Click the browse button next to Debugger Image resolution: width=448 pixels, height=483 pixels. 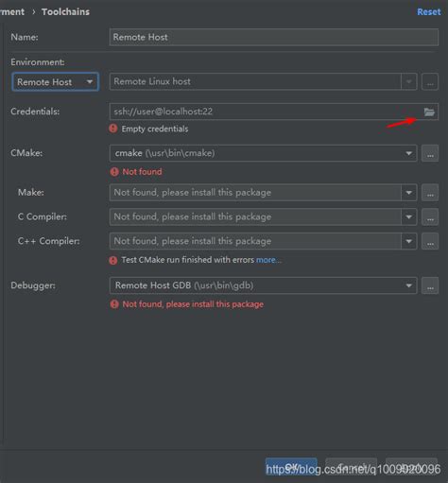[x=430, y=285]
